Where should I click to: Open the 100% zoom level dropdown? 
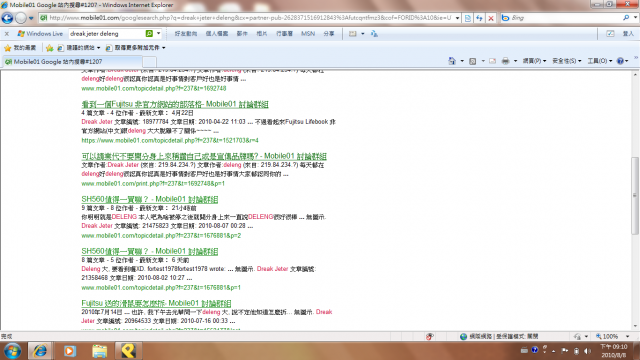tap(627, 336)
